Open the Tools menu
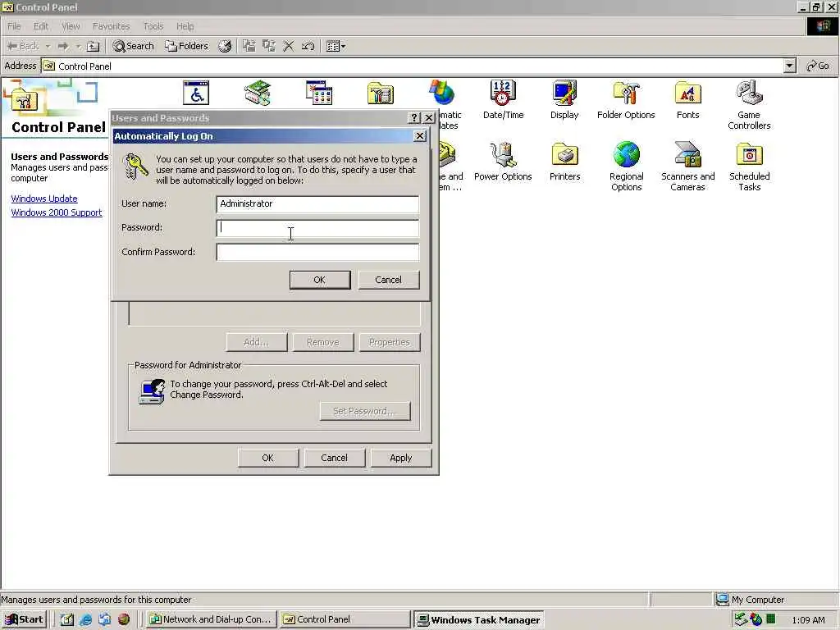Screen dimensions: 840x630 pyautogui.click(x=153, y=26)
